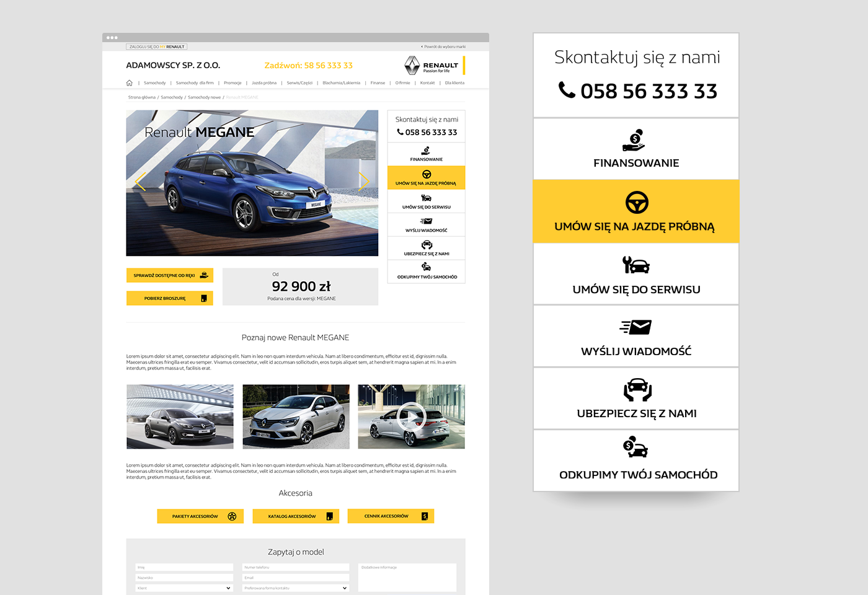The height and width of the screenshot is (595, 868).
Task: Click the document icon on the Katalog akcesoriów button
Action: click(330, 516)
